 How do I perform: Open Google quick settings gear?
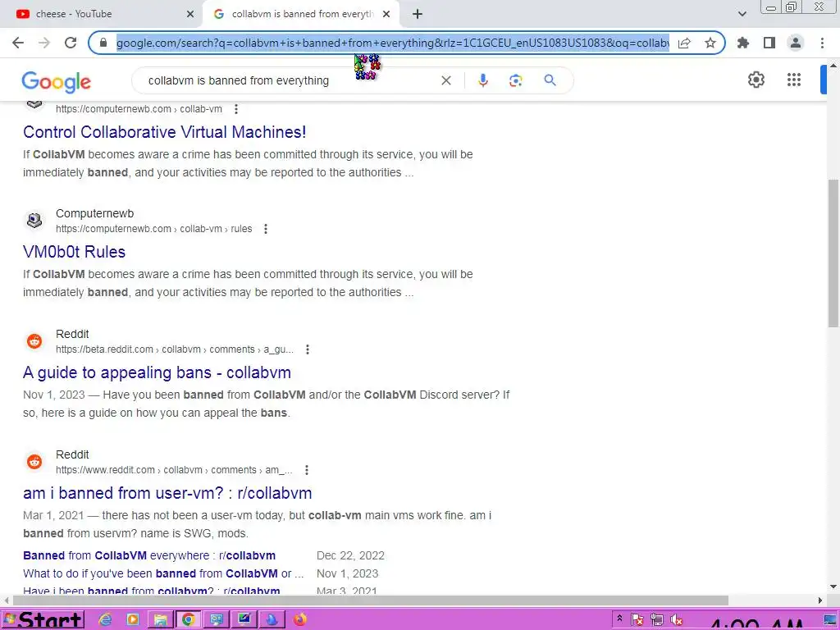(756, 80)
